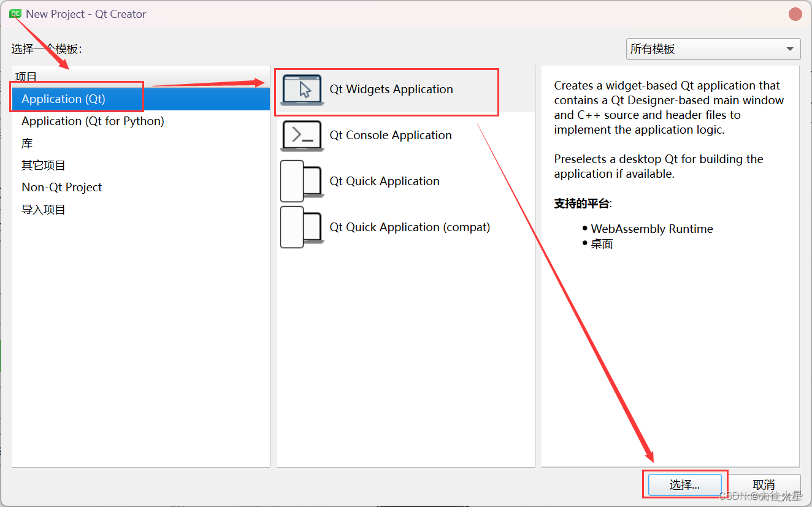Choose Qt Quick Application (compat) label

(410, 227)
